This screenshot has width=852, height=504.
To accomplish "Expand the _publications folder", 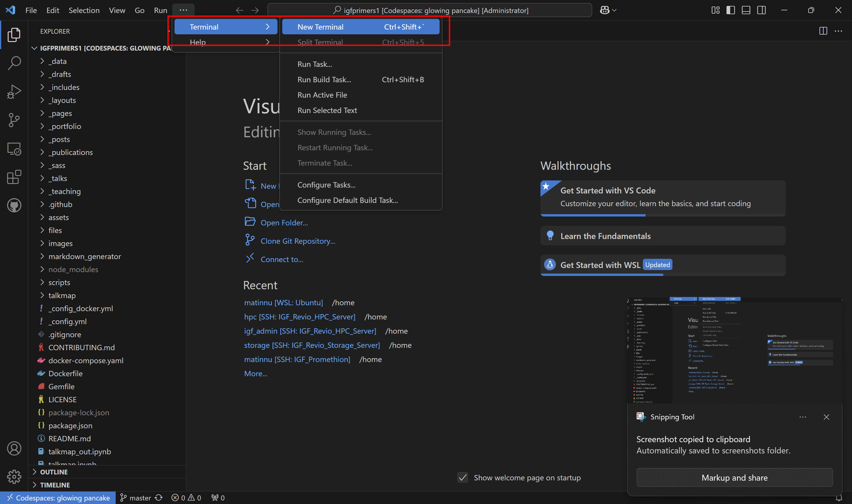I will click(71, 152).
